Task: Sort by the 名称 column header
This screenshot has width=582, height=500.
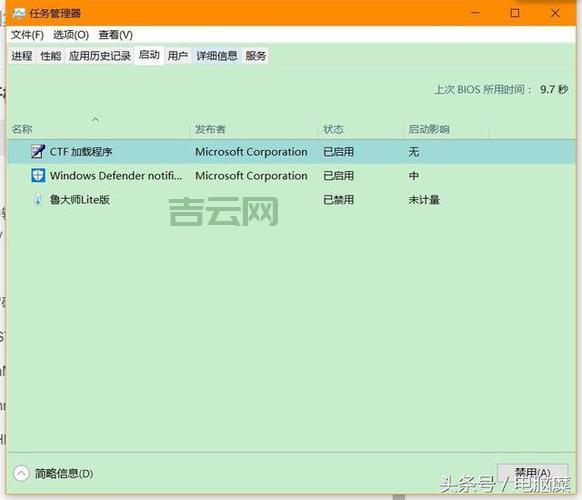Action: click(x=98, y=129)
